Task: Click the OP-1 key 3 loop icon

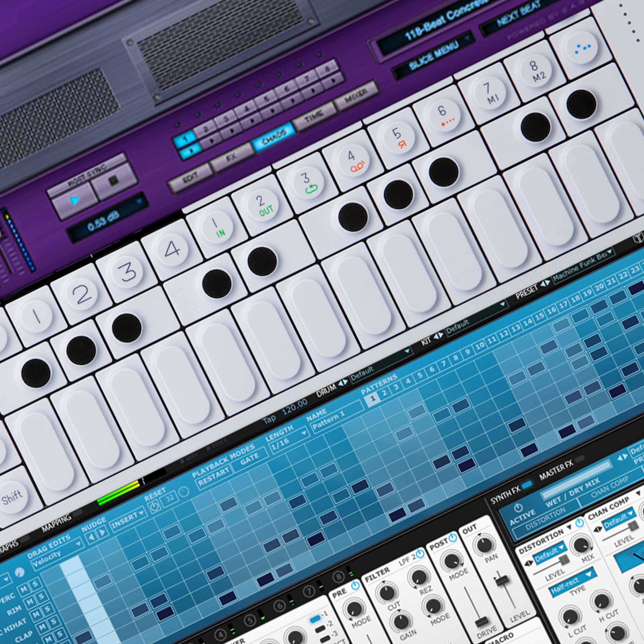Action: point(308,183)
